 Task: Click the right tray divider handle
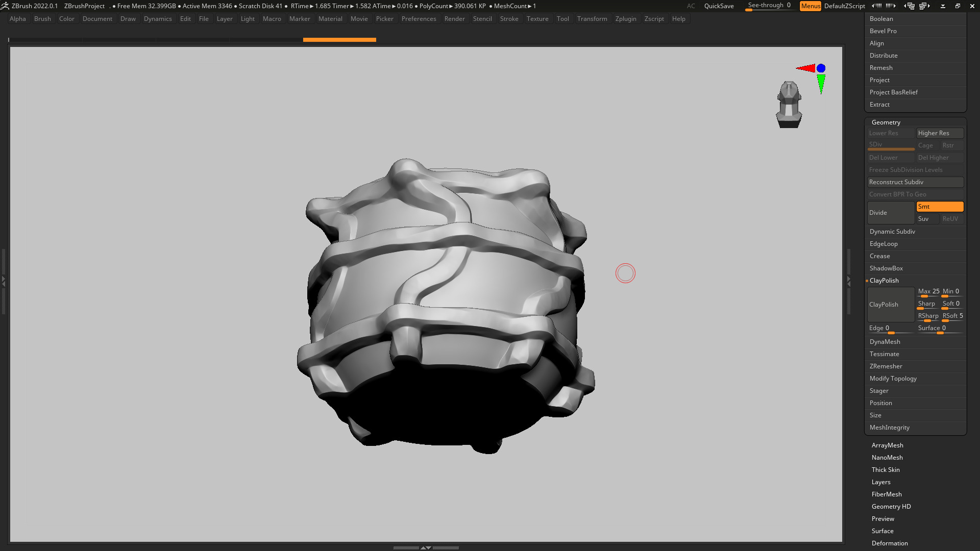tap(849, 281)
